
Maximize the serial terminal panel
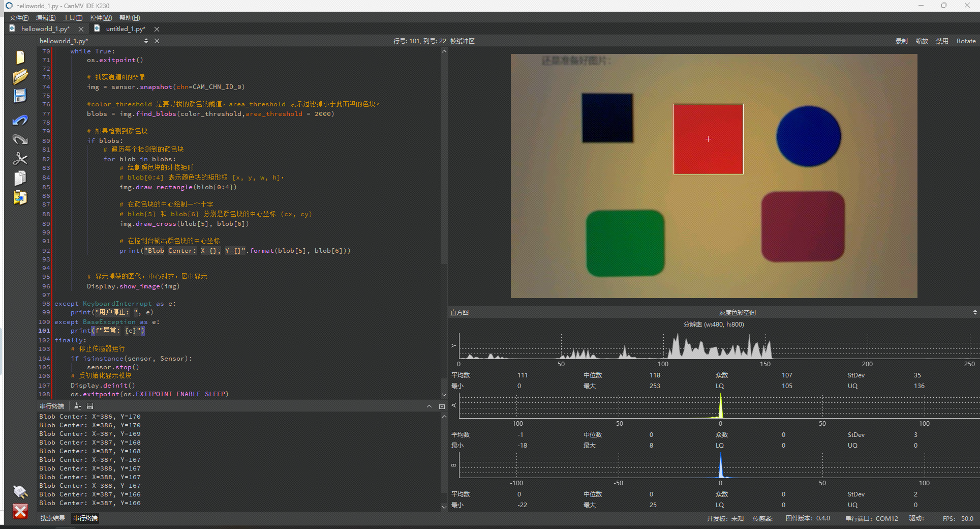(442, 406)
